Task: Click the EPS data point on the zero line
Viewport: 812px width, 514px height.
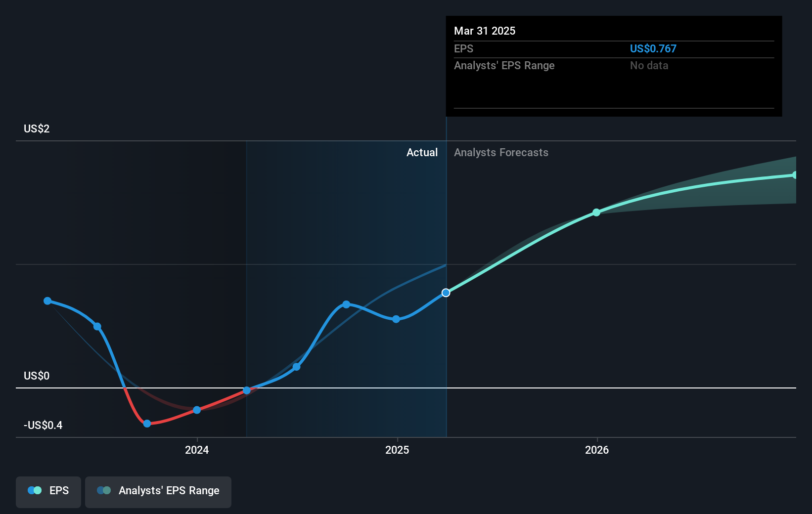Action: pyautogui.click(x=247, y=390)
